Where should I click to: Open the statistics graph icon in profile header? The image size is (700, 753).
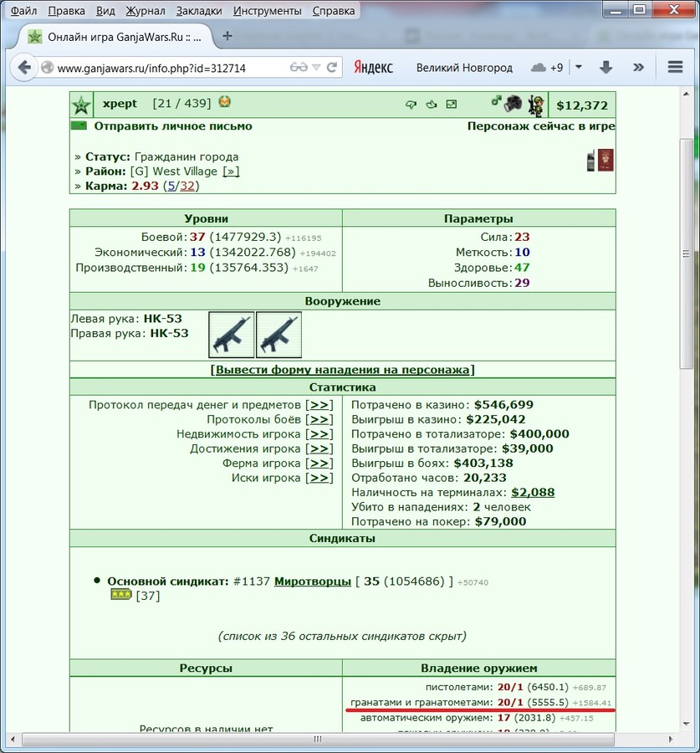[452, 105]
